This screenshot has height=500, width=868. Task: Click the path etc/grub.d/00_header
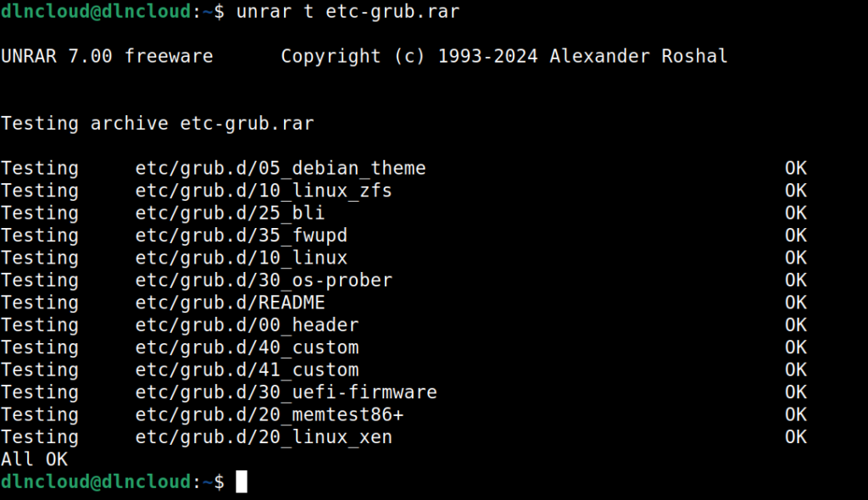247,325
